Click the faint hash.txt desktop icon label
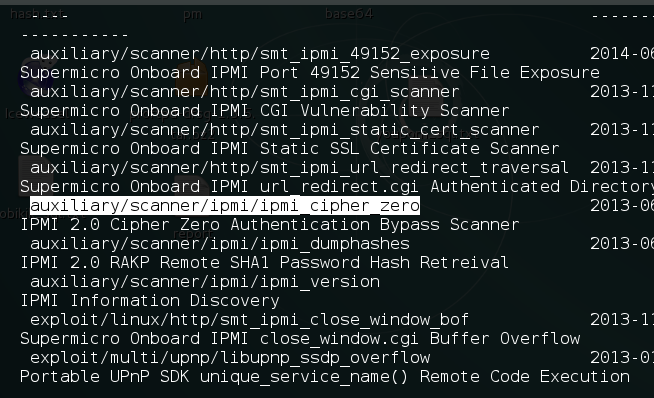 click(x=38, y=14)
